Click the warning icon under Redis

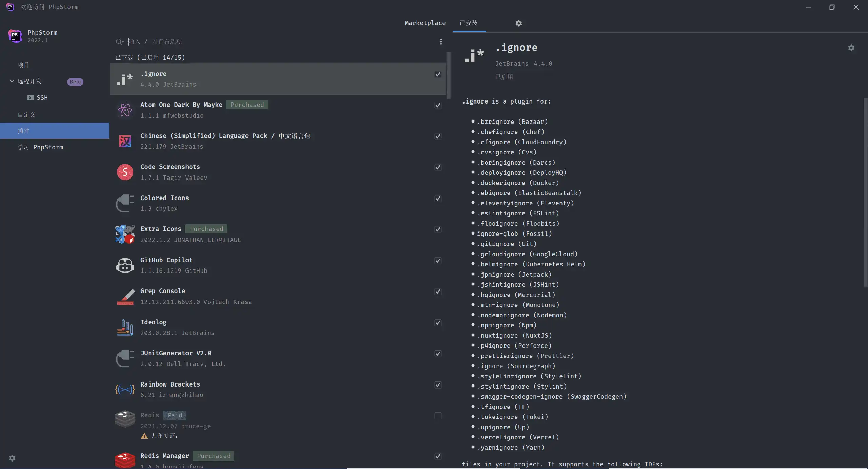click(x=144, y=436)
